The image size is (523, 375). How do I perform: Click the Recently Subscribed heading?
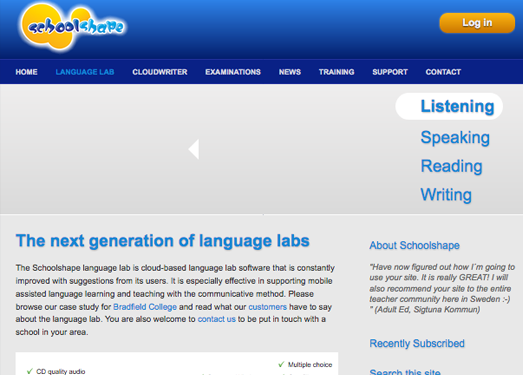tap(417, 343)
